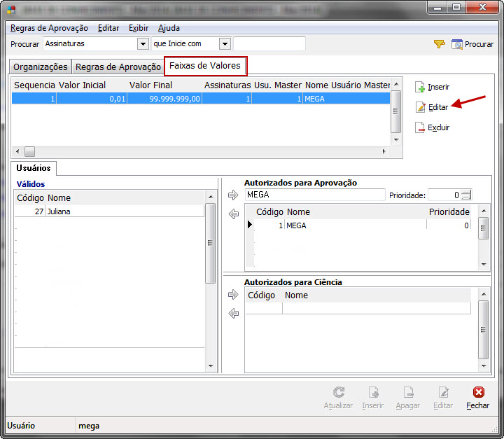Open the Regras de Aprovação tab

[118, 67]
